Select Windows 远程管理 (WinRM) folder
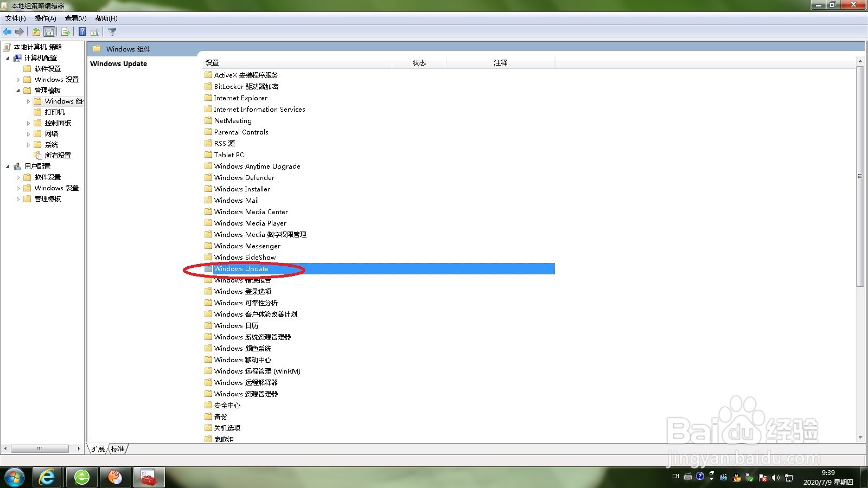Image resolution: width=868 pixels, height=488 pixels. point(257,371)
